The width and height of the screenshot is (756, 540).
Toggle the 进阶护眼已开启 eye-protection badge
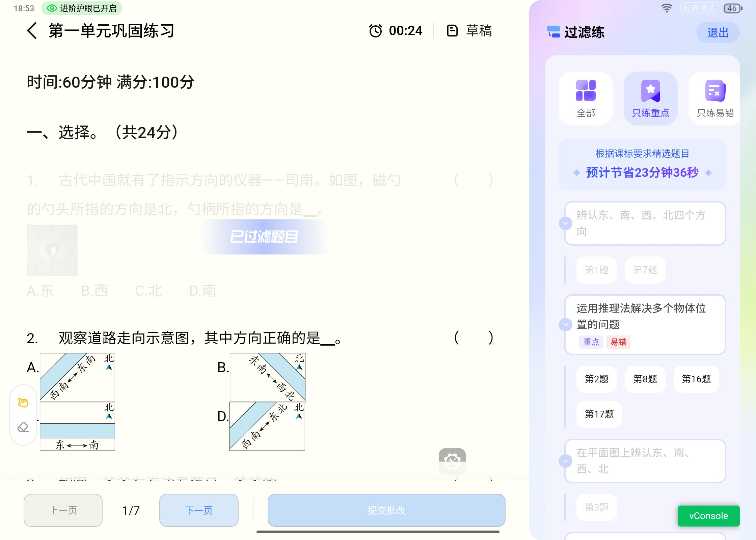click(82, 8)
